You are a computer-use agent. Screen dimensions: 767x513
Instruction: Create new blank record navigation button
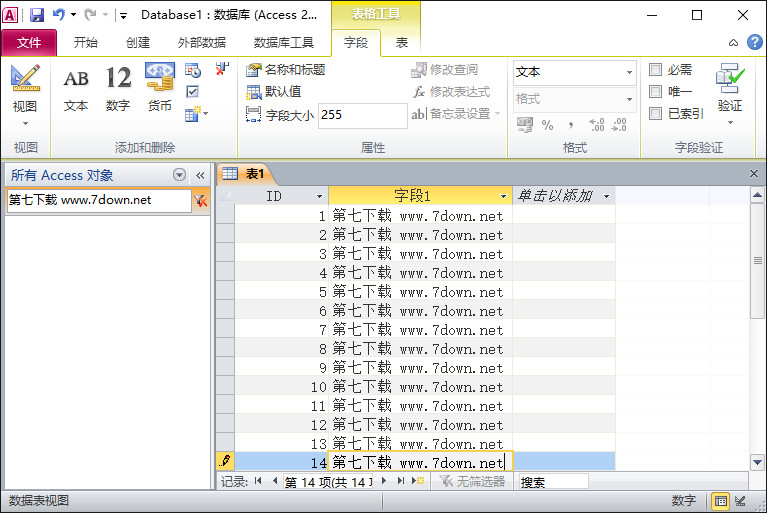click(x=417, y=481)
